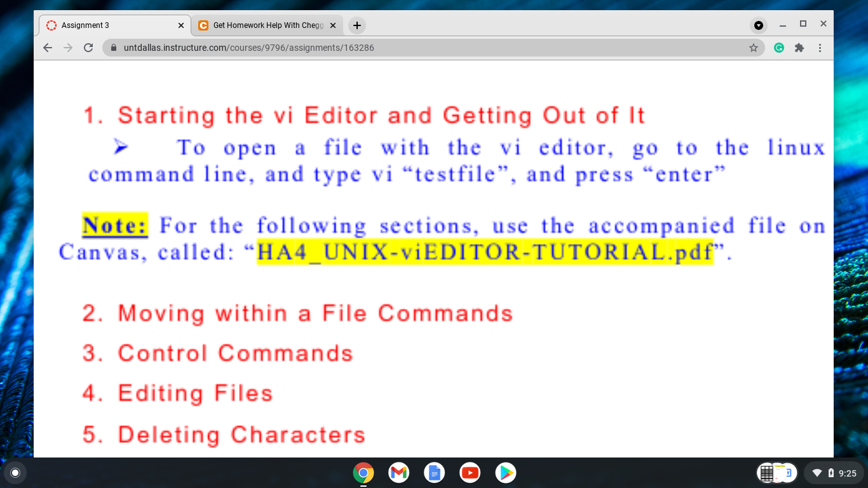Click heading "Deleting Characters"
Screen dimensions: 868x488
(241, 435)
